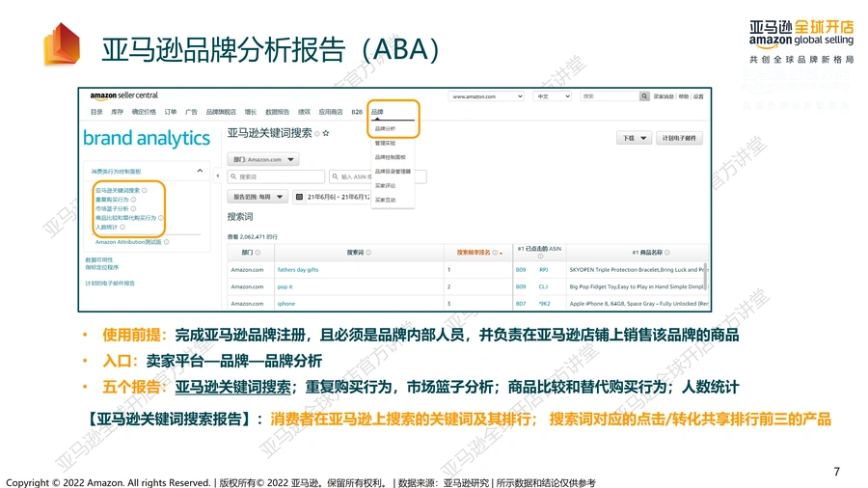The image size is (868, 488).
Task: Open the 数据可用性 link
Action: pyautogui.click(x=99, y=260)
